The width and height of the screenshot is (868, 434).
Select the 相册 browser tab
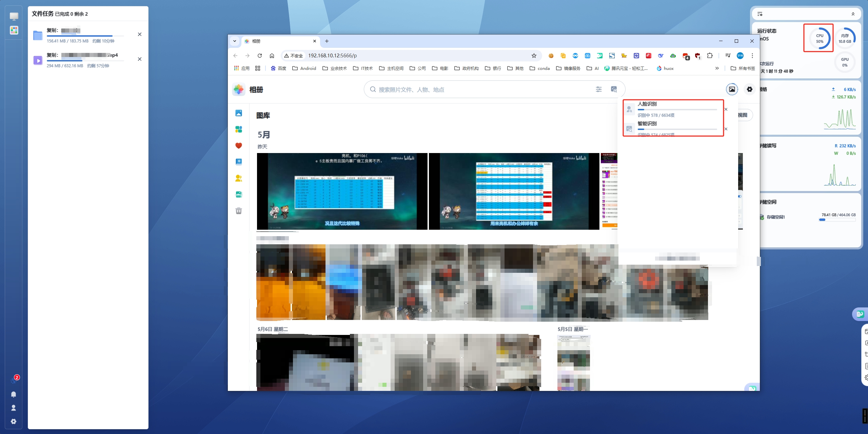pos(281,41)
